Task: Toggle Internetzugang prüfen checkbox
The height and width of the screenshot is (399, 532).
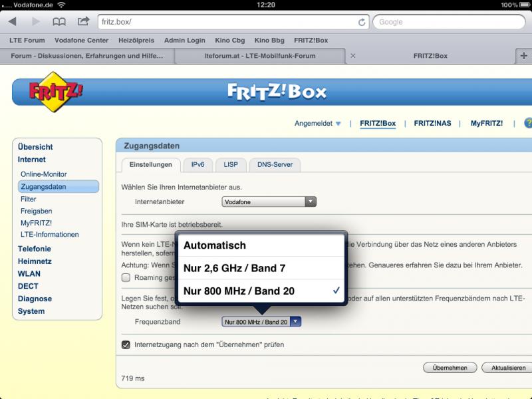Action: pyautogui.click(x=126, y=345)
